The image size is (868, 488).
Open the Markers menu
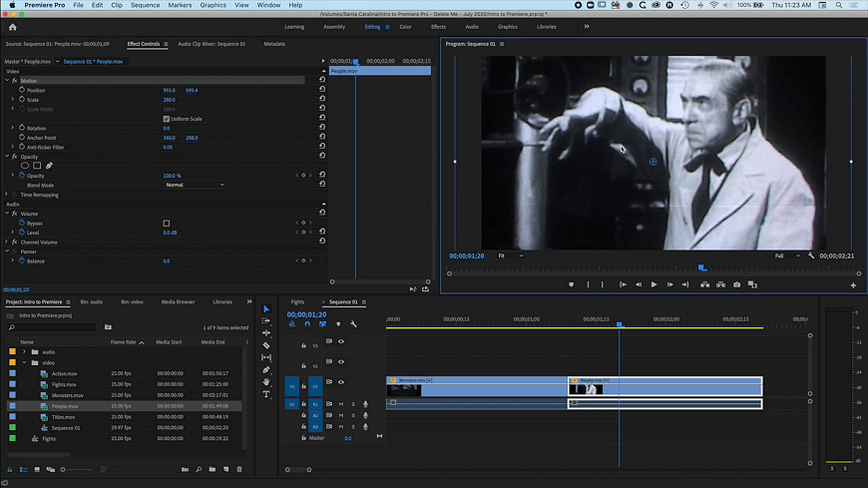(180, 5)
